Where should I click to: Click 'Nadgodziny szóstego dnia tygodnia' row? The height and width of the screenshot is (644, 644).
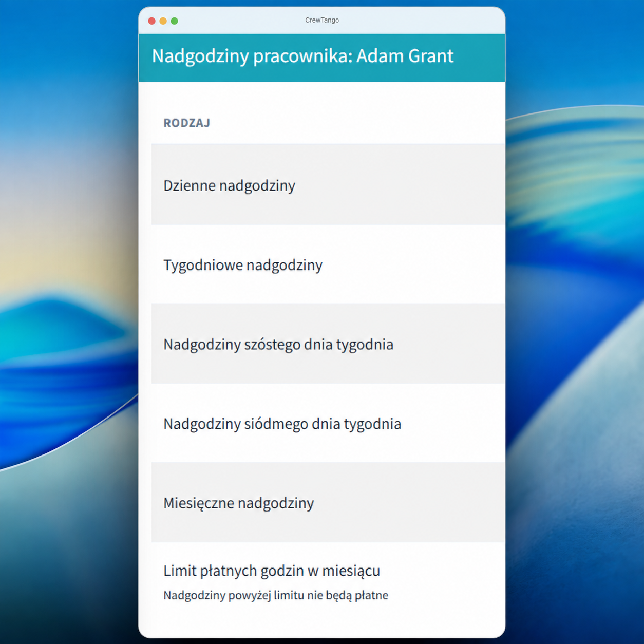tap(328, 344)
